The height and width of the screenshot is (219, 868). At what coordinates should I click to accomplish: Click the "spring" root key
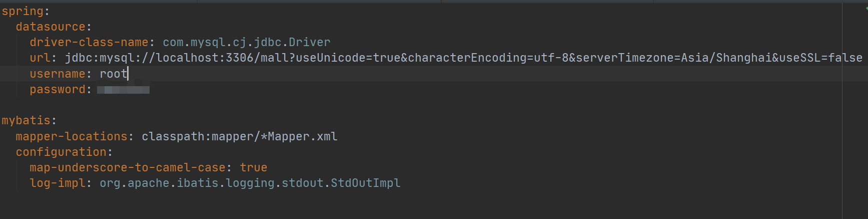coord(23,11)
